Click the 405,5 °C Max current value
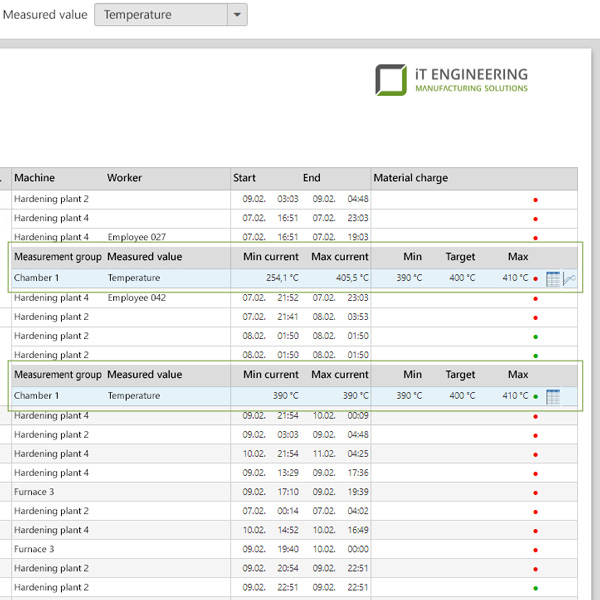600x600 pixels. coord(344,279)
